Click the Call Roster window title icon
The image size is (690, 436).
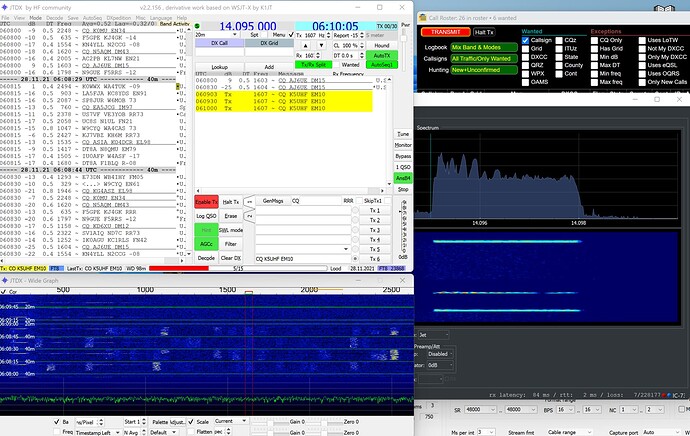[x=423, y=18]
